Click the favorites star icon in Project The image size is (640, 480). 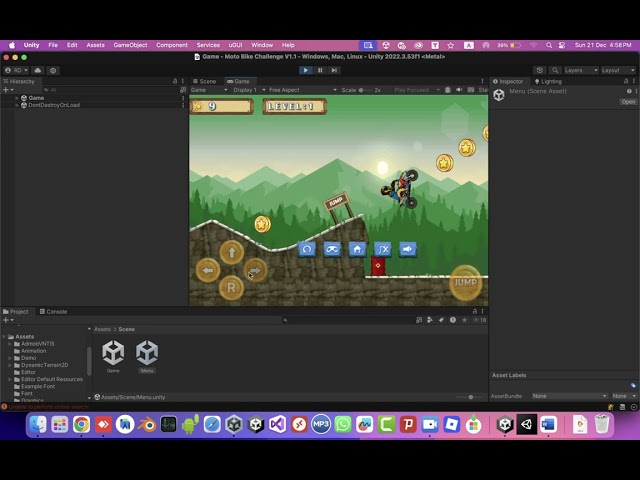click(x=464, y=320)
